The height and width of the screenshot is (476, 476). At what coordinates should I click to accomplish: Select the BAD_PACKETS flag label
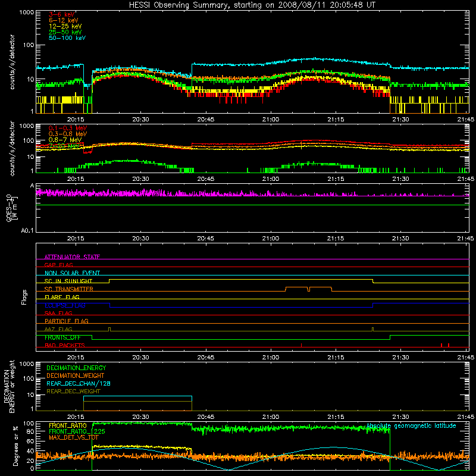coord(65,345)
